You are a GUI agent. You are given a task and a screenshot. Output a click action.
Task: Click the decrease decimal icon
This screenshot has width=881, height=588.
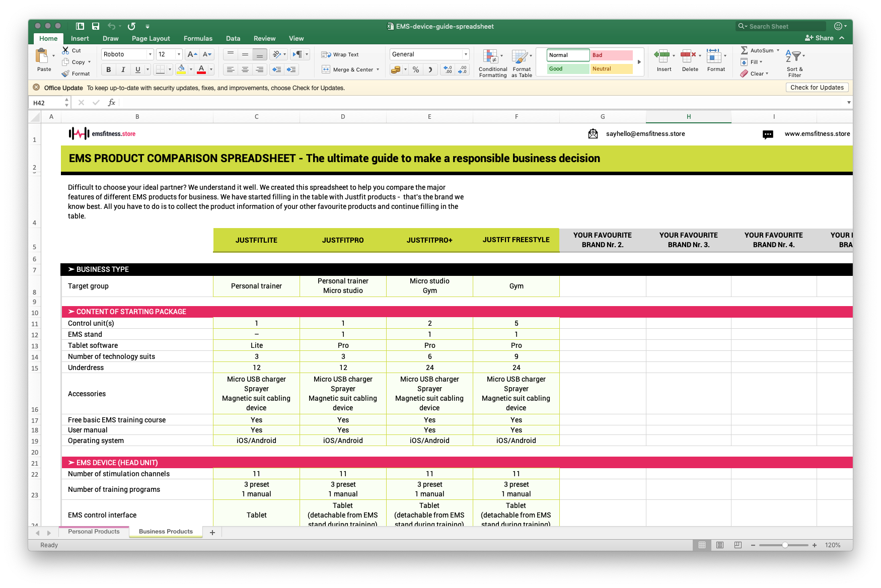[x=463, y=69]
